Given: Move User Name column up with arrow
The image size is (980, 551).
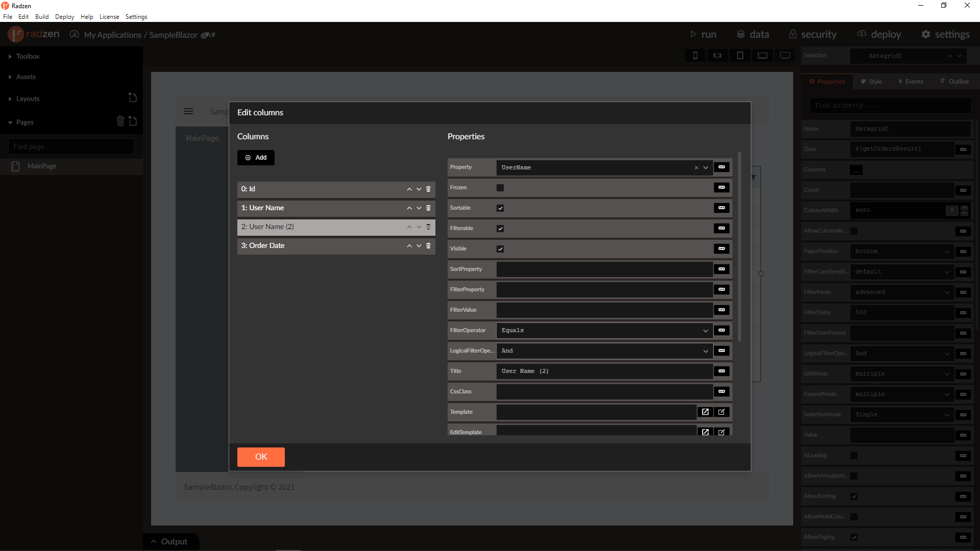Looking at the screenshot, I should 409,208.
